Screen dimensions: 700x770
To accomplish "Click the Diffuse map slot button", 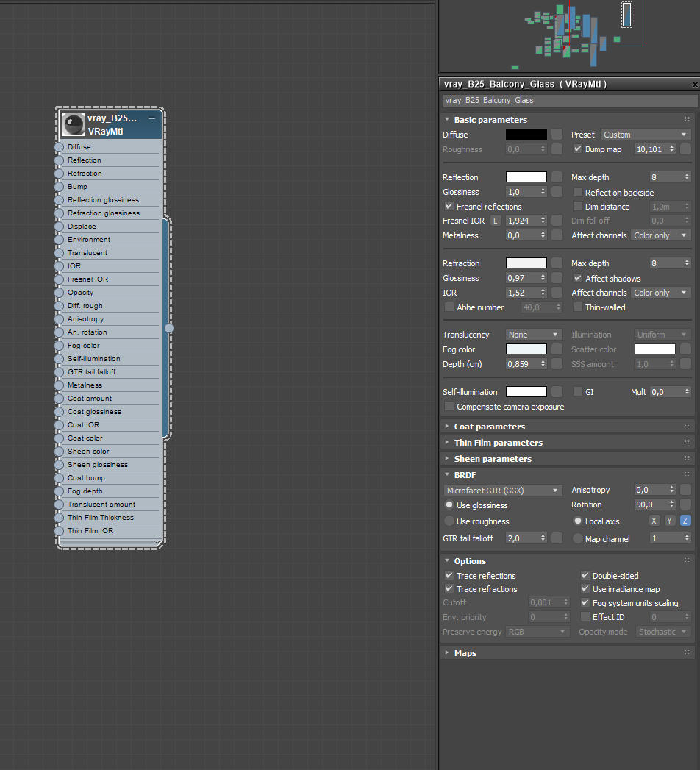I will 557,135.
